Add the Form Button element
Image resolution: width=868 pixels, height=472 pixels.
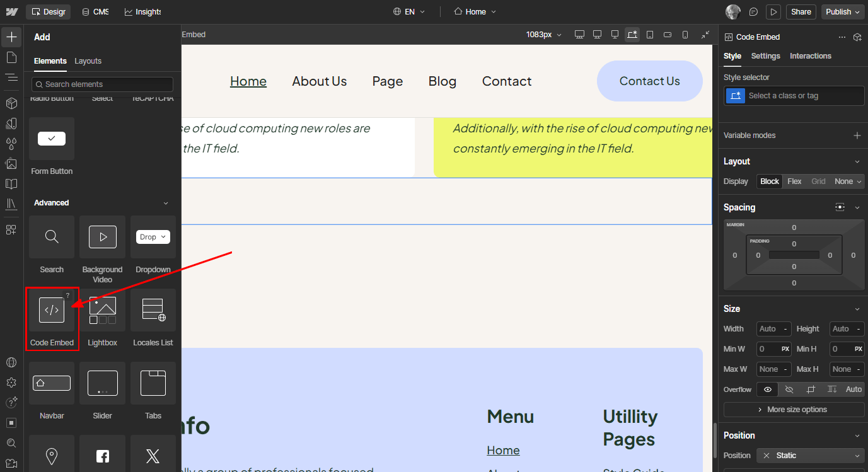point(52,146)
